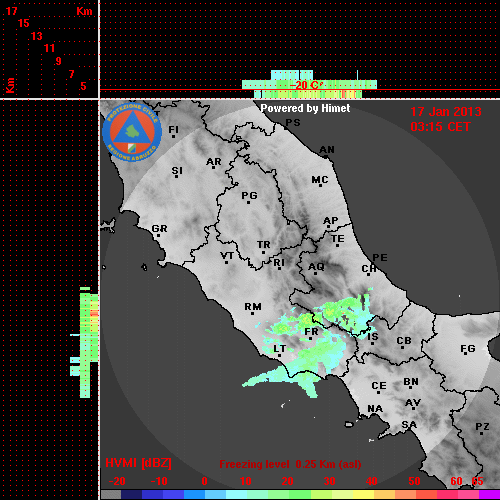Image resolution: width=500 pixels, height=500 pixels.
Task: Click the 03:15 CET timestamp
Action: click(440, 127)
